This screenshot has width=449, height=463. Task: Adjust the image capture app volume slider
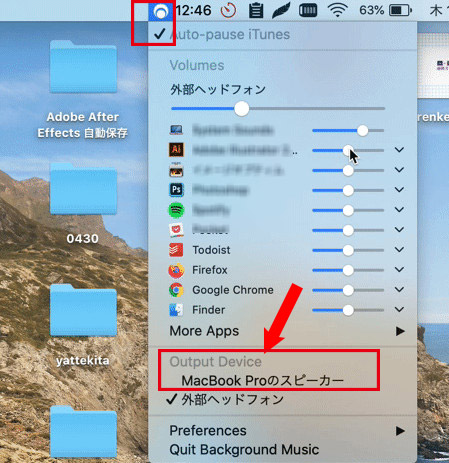[348, 170]
